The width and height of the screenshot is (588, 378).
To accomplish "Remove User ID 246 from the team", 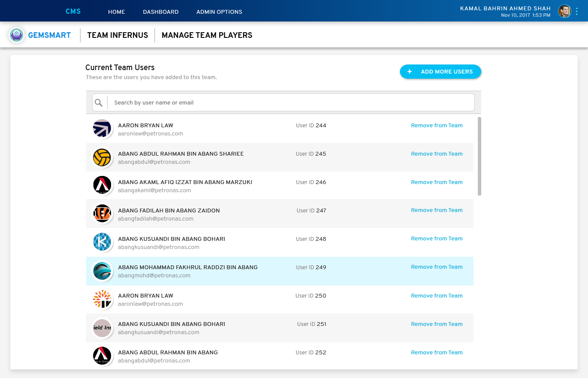I will pos(436,182).
